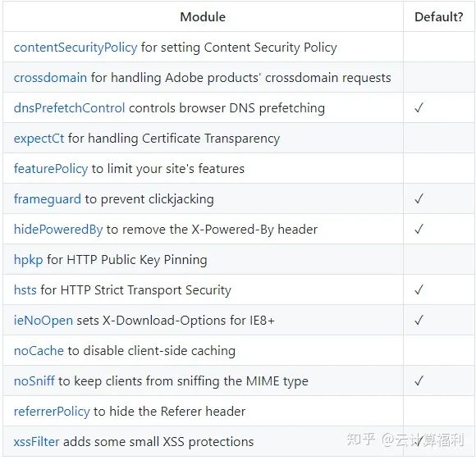Open the crossdomain module link
This screenshot has height=460, width=476.
pos(50,78)
